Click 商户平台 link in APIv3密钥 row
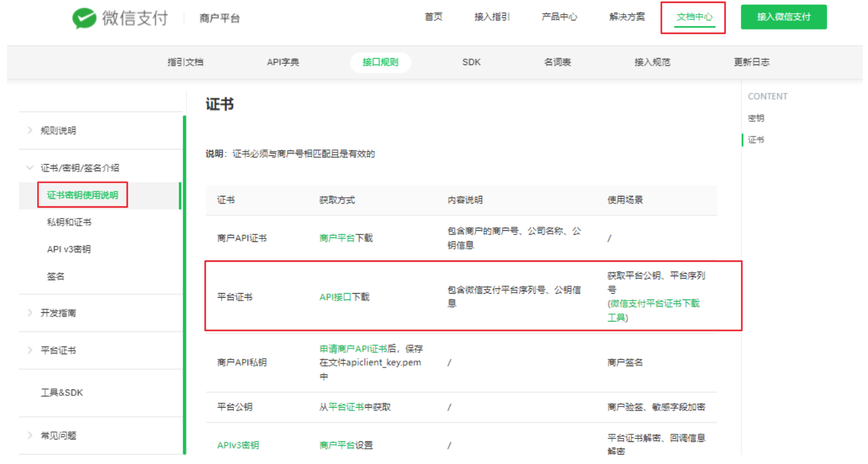The width and height of the screenshot is (868, 464). [x=337, y=445]
